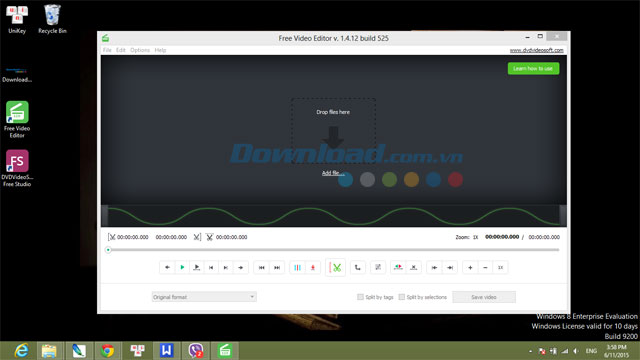Click the playback seek bar track
Image resolution: width=640 pixels, height=360 pixels.
click(x=333, y=250)
